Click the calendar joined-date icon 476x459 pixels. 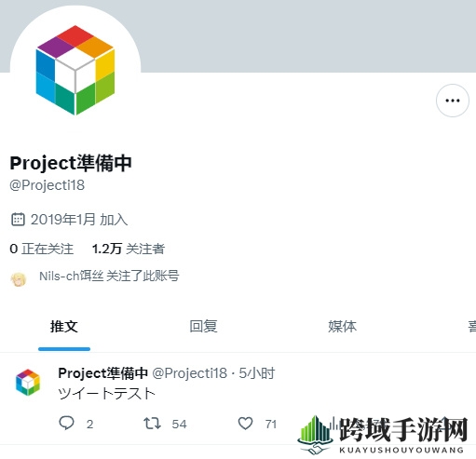(x=18, y=220)
